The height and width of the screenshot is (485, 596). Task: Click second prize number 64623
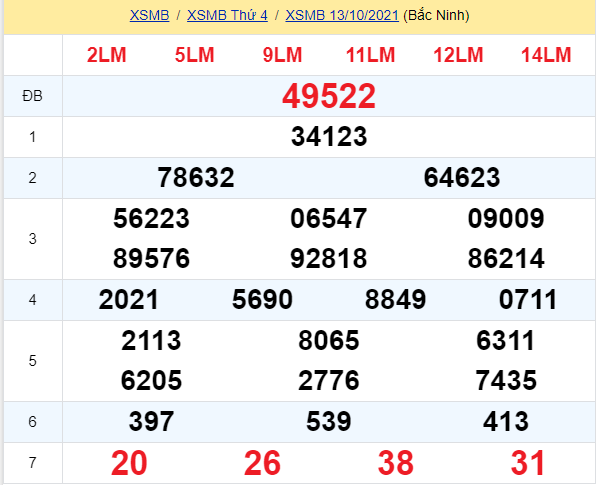[x=462, y=178]
